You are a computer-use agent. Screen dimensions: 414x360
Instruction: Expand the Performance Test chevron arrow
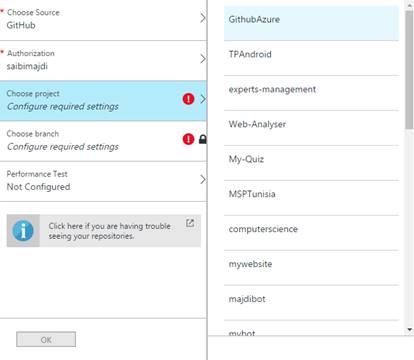[202, 179]
